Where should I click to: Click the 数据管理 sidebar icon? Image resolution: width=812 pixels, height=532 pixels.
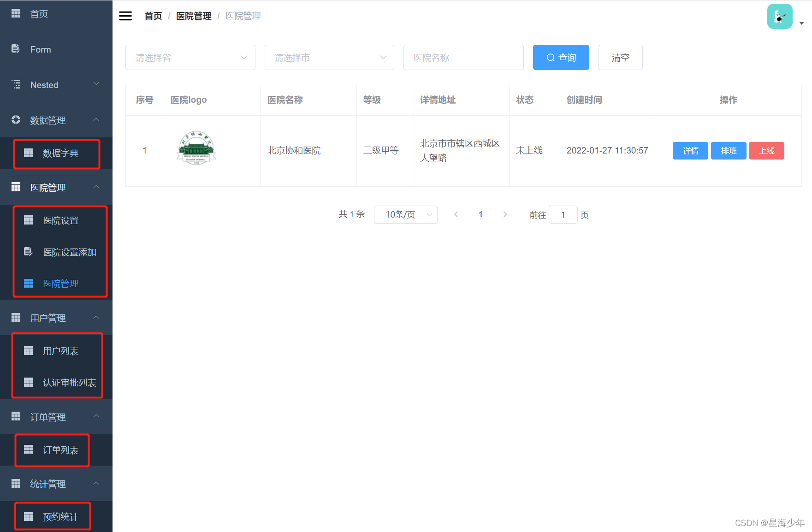[16, 120]
